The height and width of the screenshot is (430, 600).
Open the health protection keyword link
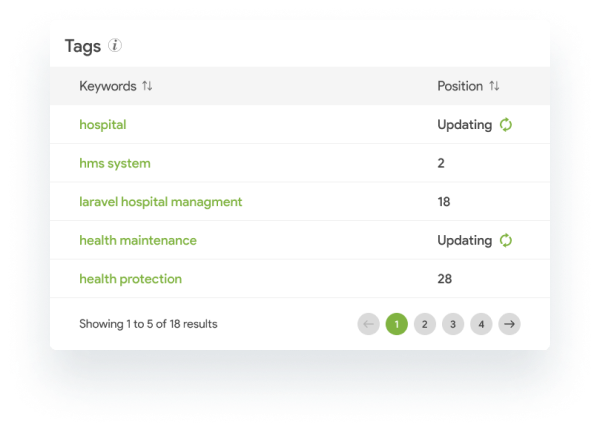coord(130,279)
